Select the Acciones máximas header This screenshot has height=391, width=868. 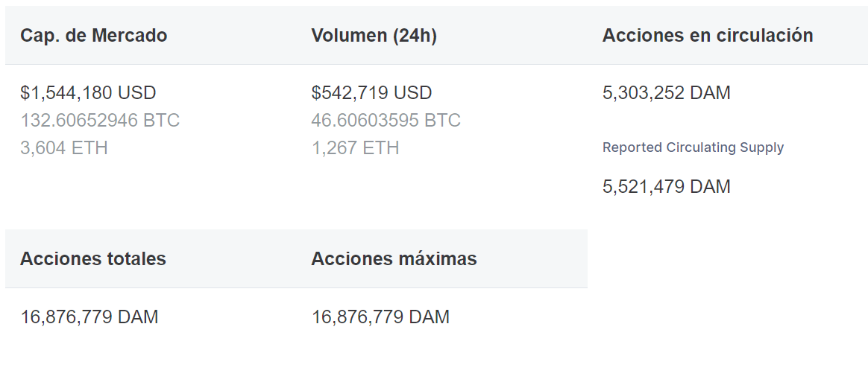point(394,259)
